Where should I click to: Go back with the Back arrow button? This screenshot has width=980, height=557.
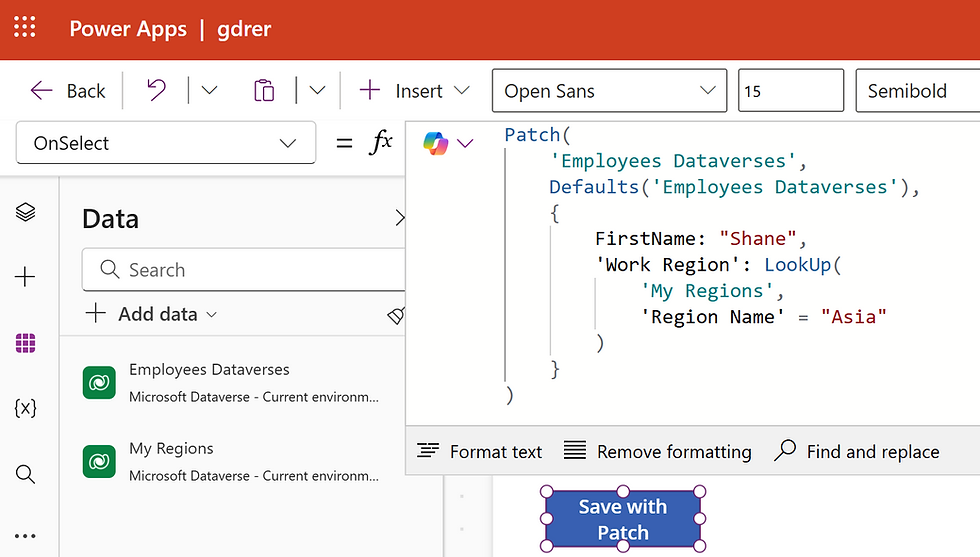(x=68, y=91)
